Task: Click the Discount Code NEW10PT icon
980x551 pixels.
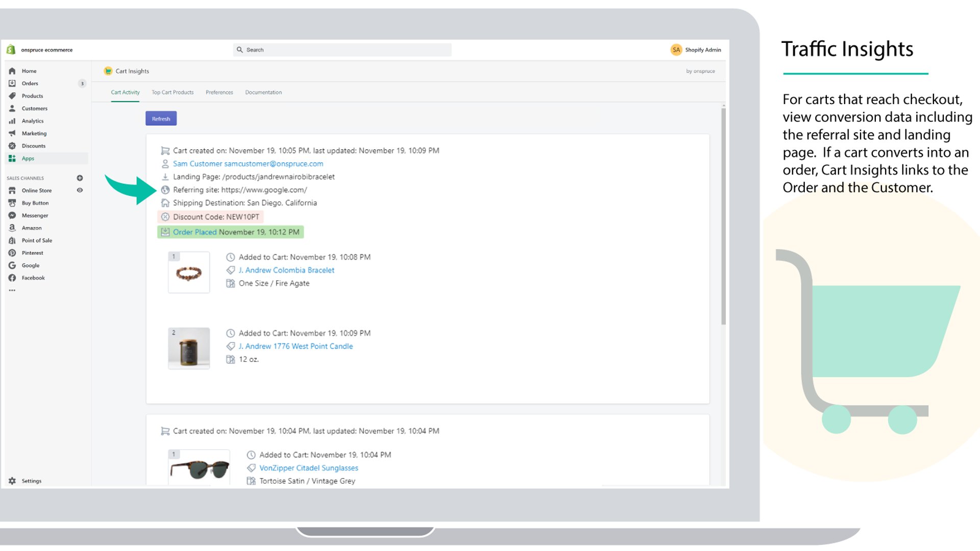Action: click(x=165, y=217)
